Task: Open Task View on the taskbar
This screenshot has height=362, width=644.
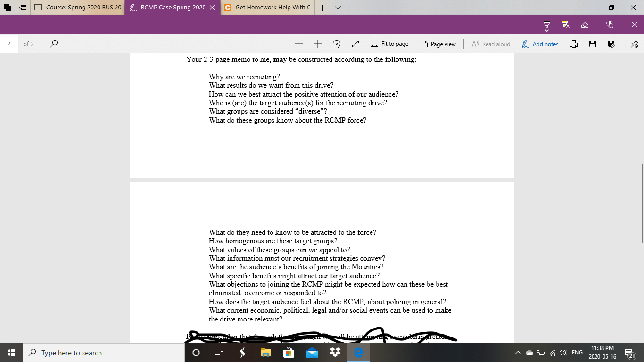Action: pyautogui.click(x=219, y=353)
